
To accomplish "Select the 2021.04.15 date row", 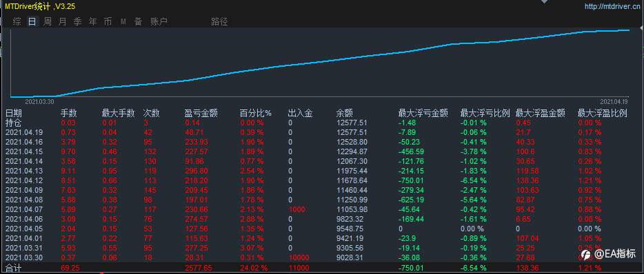I will pyautogui.click(x=24, y=151).
